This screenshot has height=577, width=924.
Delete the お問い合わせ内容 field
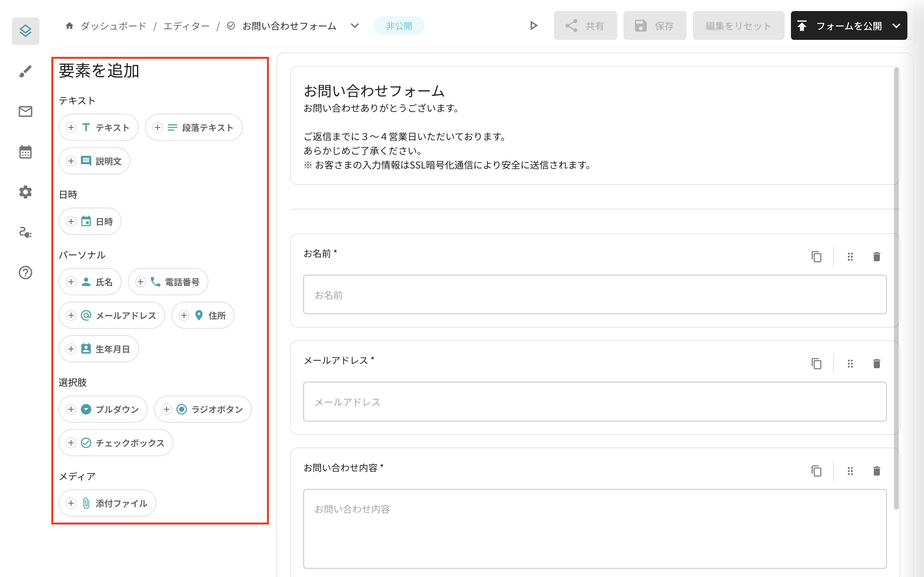(877, 471)
